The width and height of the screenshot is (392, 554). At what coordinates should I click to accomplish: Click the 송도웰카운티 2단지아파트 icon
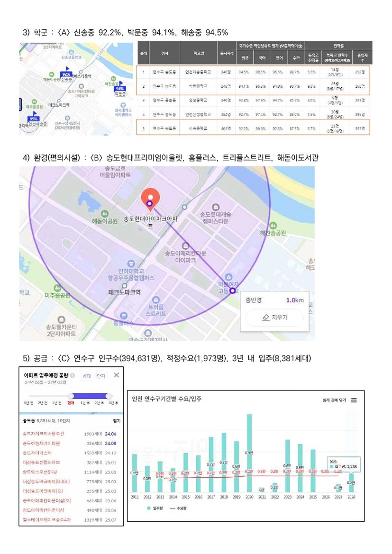(61, 319)
